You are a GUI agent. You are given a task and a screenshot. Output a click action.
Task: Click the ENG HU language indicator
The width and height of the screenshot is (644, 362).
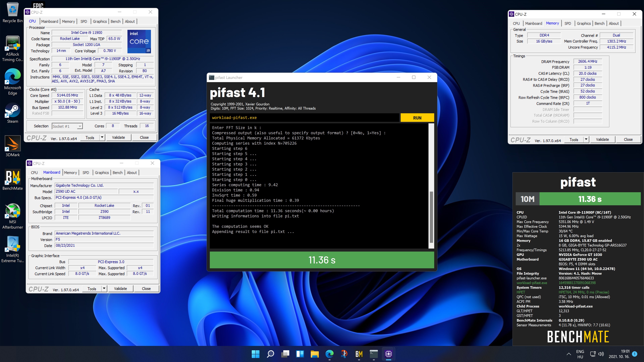click(580, 354)
